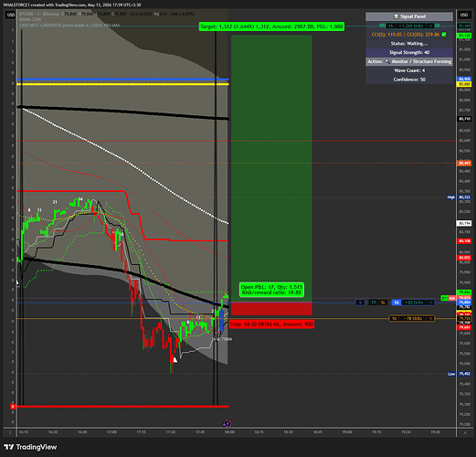Click the SL button on position line
This screenshot has height=457, width=476.
click(x=383, y=303)
